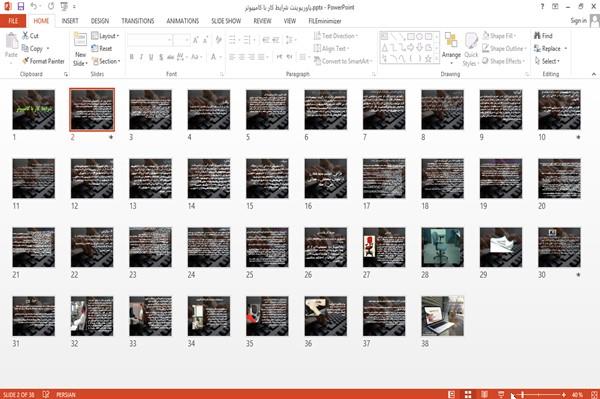Click the Clear Formatting icon
The height and width of the screenshot is (399, 600).
tap(218, 39)
